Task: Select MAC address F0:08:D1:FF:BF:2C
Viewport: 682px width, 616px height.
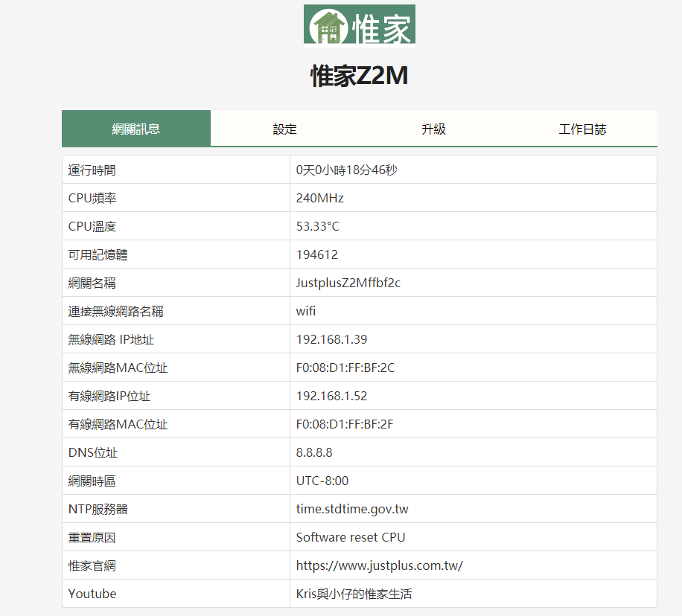Action: 345,368
